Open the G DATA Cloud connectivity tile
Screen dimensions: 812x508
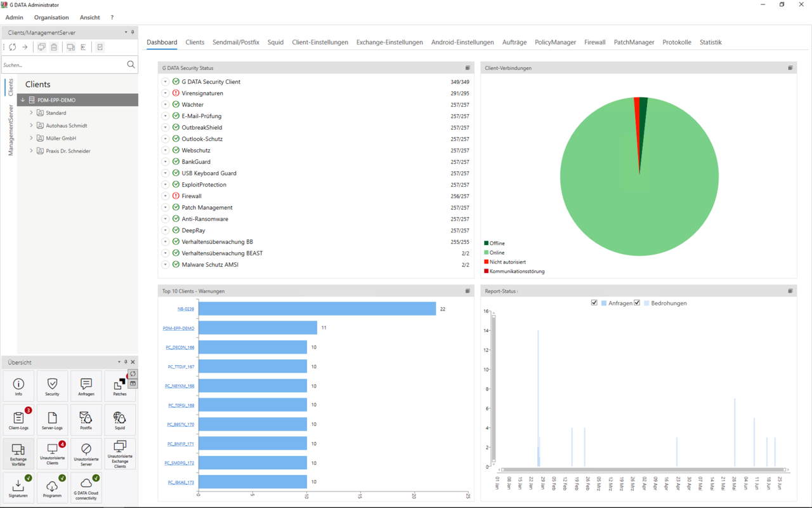pos(86,488)
